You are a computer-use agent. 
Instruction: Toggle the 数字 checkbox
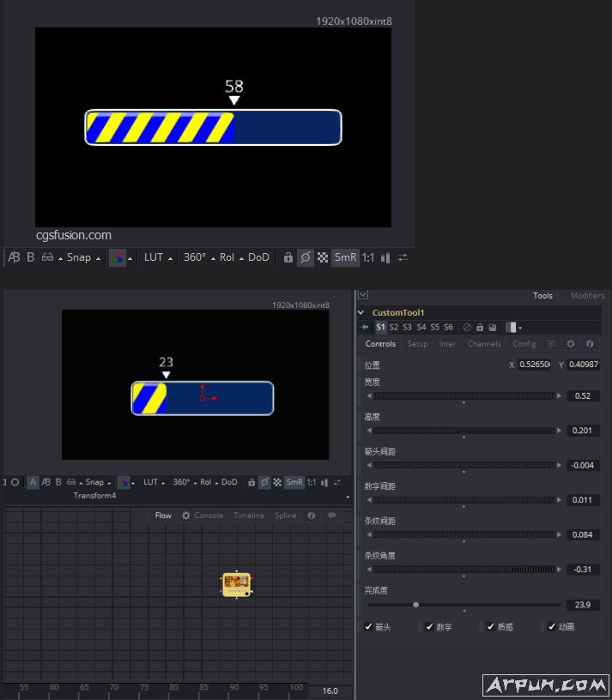tap(430, 627)
